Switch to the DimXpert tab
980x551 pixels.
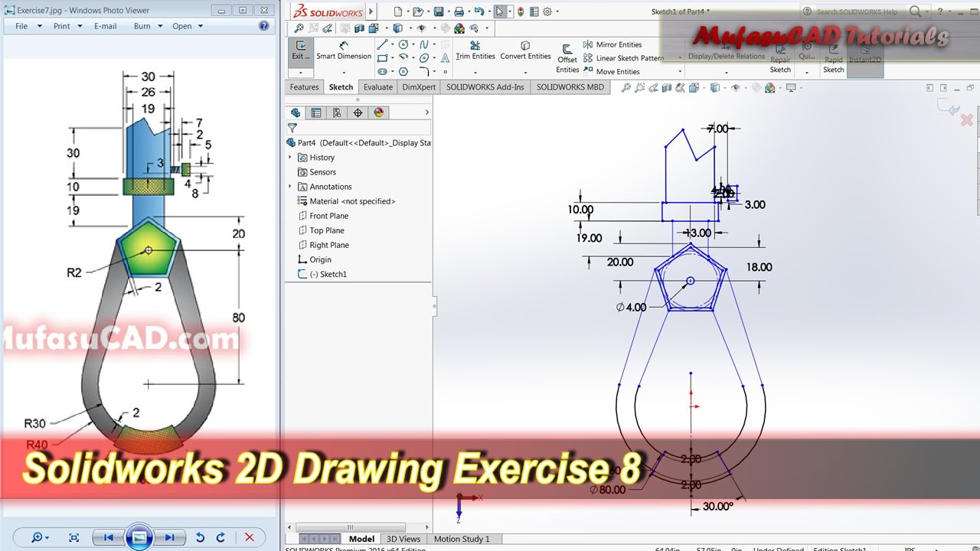coord(419,87)
